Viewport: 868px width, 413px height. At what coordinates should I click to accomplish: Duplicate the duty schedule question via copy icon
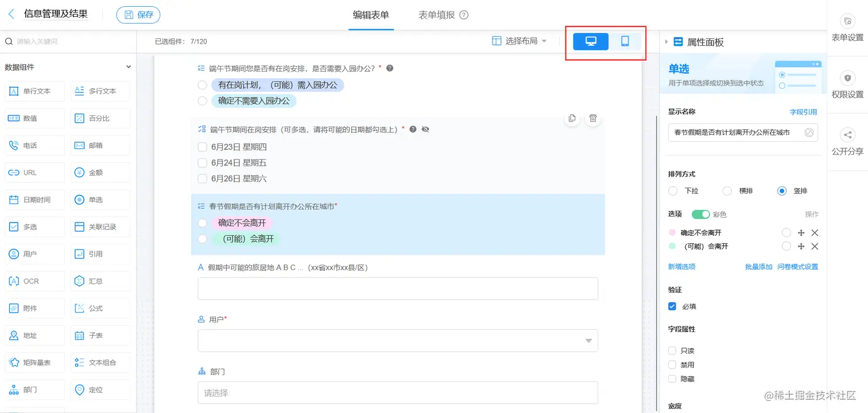[x=572, y=118]
